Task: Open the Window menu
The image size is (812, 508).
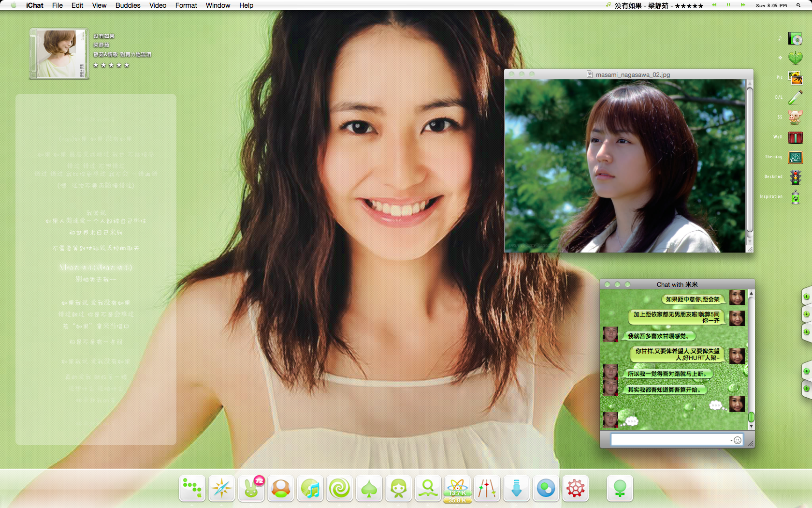Action: tap(218, 5)
